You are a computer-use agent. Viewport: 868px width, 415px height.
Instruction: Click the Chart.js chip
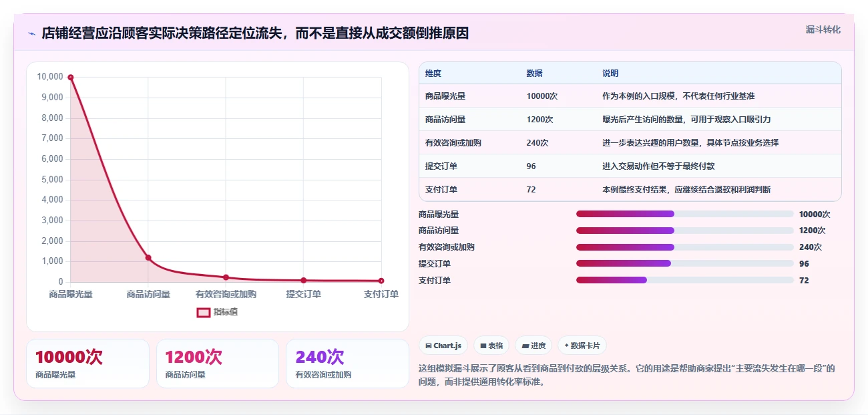[x=443, y=345]
